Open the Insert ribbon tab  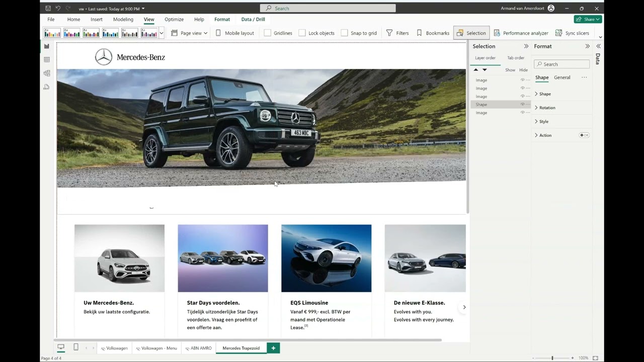[97, 20]
